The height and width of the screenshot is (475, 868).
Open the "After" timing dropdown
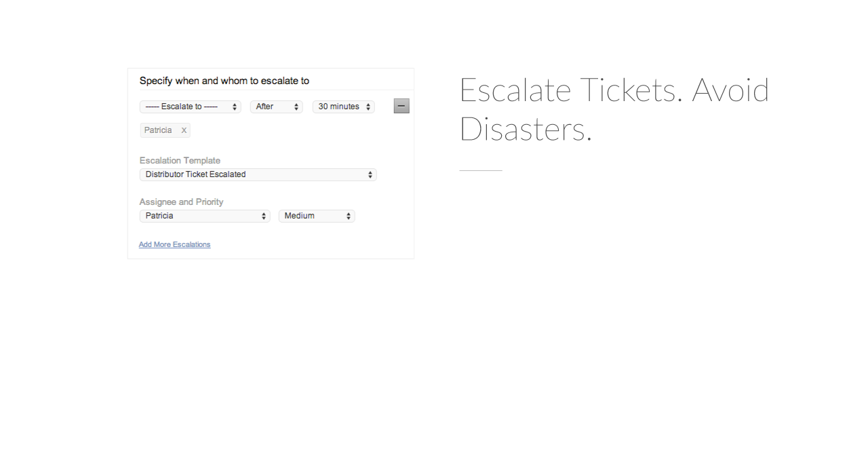(277, 107)
